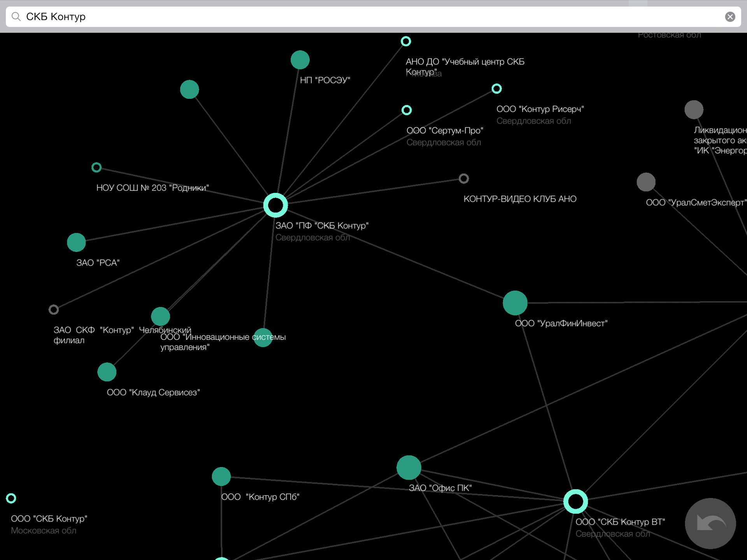Screen dimensions: 747x560
Task: Select the КОНТУР-ВИДЕО КЛУБ АНО node ring
Action: click(x=464, y=178)
